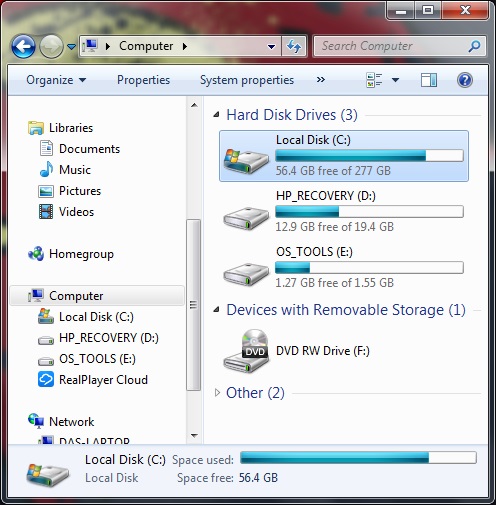This screenshot has width=497, height=505.
Task: Click the Local Disk (C:) tree icon
Action: click(x=46, y=316)
